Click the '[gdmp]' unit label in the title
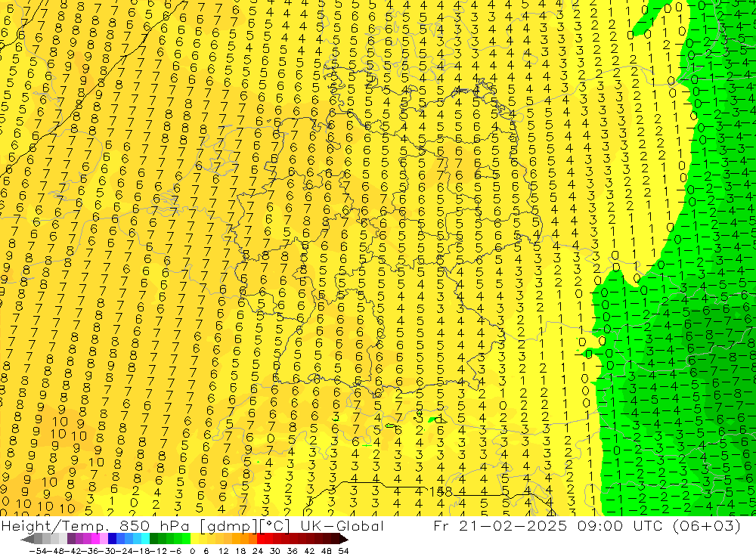The height and width of the screenshot is (554, 756). coord(228,525)
